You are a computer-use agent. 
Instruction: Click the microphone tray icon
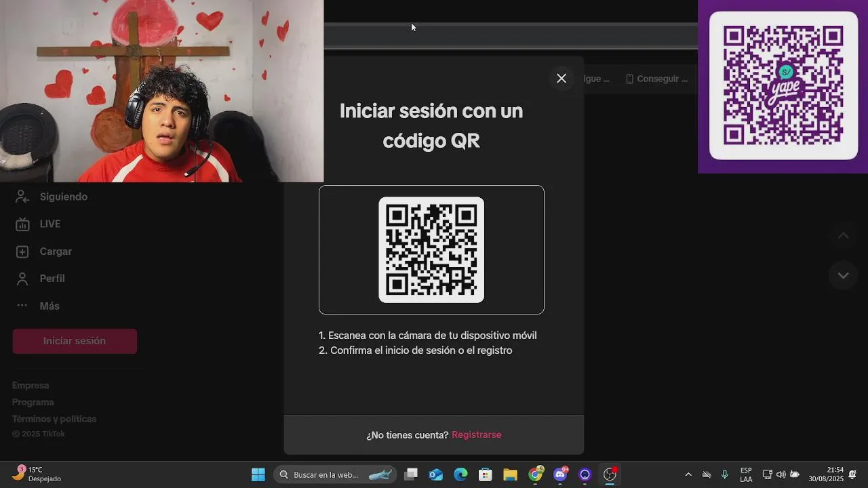click(725, 474)
